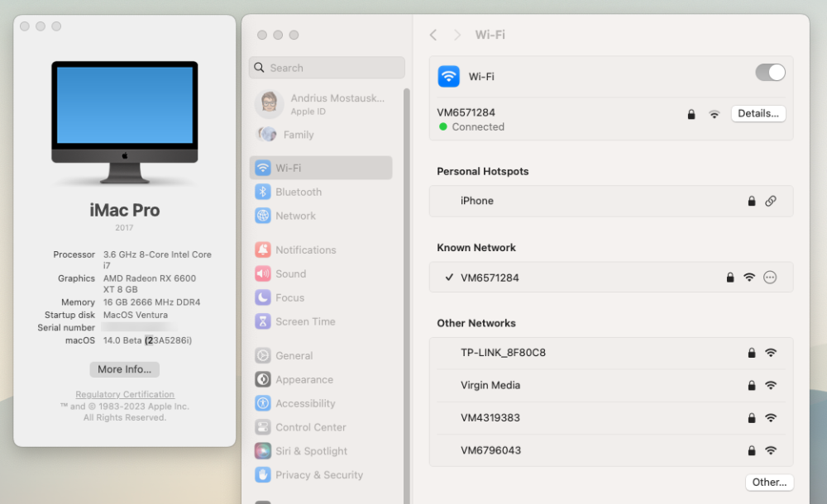Click the Notifications bell icon

263,250
